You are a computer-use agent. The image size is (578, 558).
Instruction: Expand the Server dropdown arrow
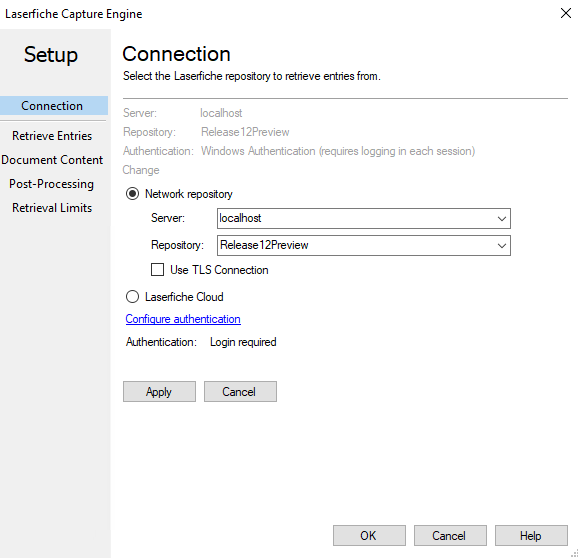(502, 219)
